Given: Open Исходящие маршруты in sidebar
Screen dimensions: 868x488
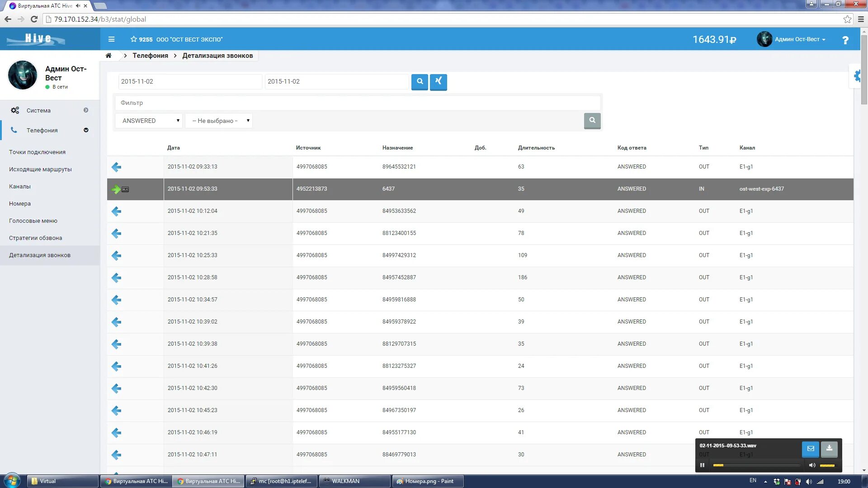Looking at the screenshot, I should [40, 169].
